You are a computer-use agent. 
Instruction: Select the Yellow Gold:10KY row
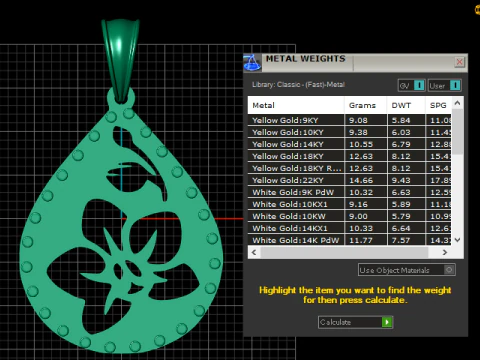point(349,132)
